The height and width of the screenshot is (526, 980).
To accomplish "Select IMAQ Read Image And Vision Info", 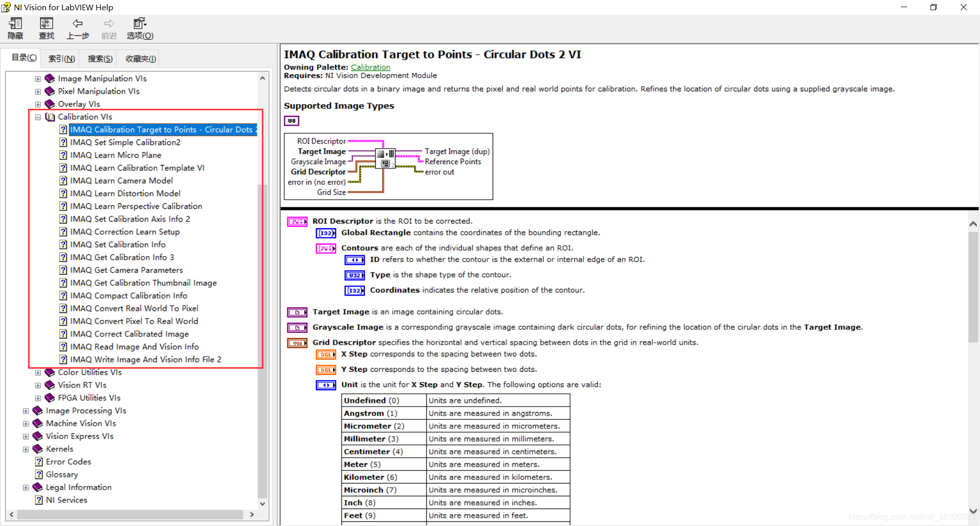I will 134,346.
